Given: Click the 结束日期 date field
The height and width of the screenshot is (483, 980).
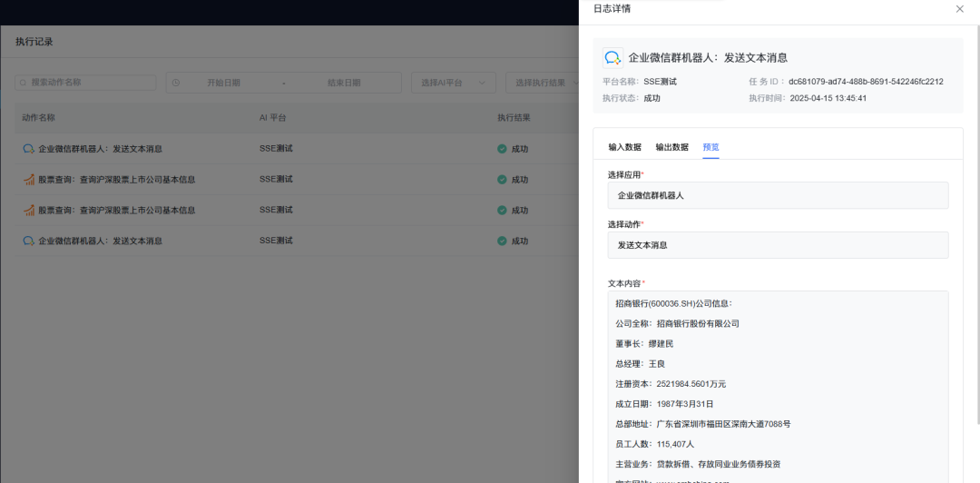Looking at the screenshot, I should (344, 83).
